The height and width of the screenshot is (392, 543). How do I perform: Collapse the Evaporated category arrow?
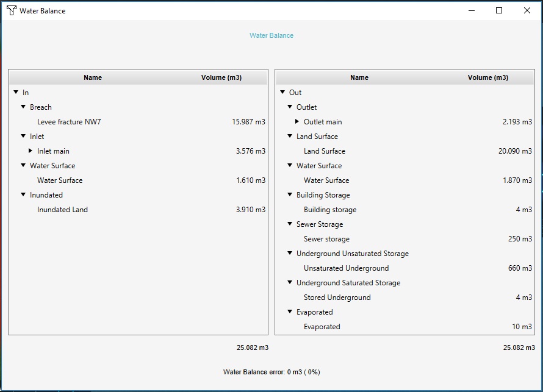point(290,312)
